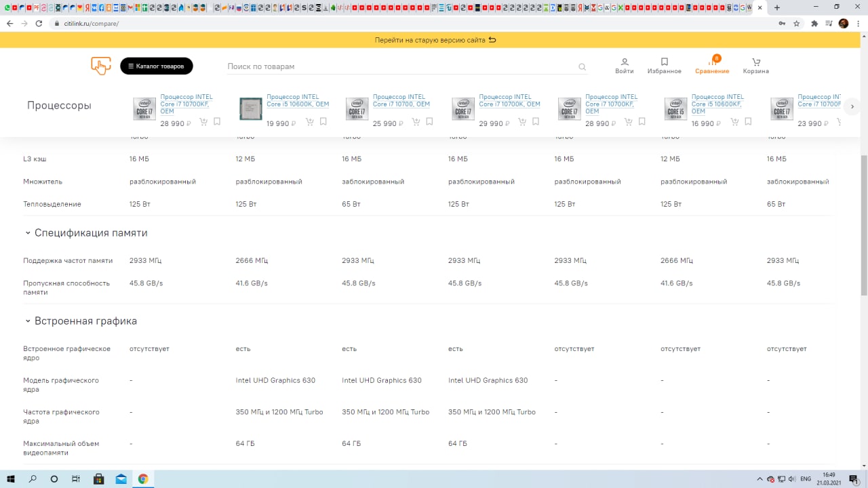Click the Поддержка частот памяти label
Image resolution: width=868 pixels, height=488 pixels.
coord(68,260)
